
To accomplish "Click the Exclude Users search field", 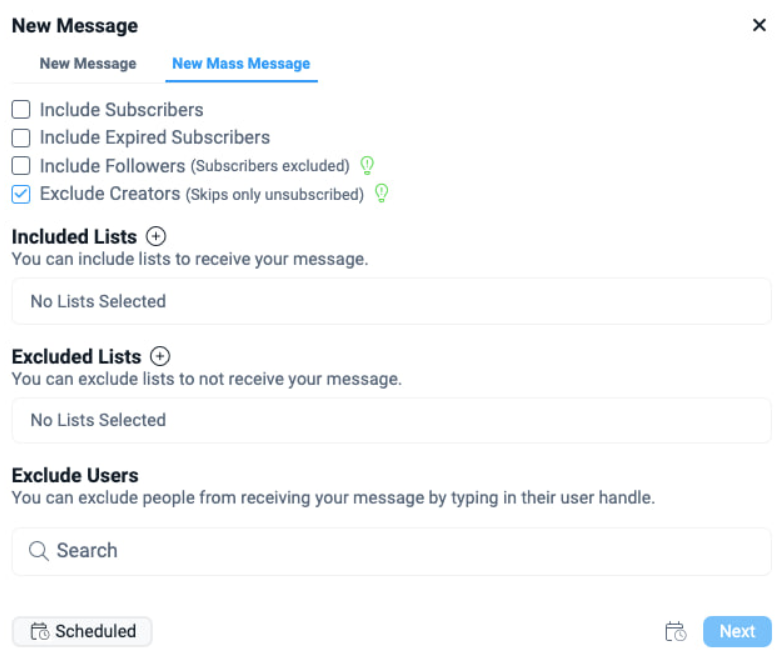I will (x=400, y=551).
